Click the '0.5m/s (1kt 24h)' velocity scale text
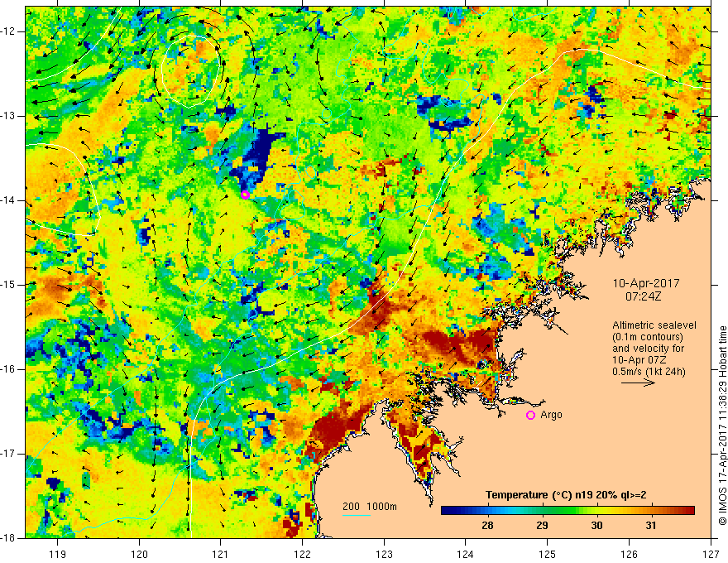This screenshot has width=728, height=563. click(x=649, y=372)
